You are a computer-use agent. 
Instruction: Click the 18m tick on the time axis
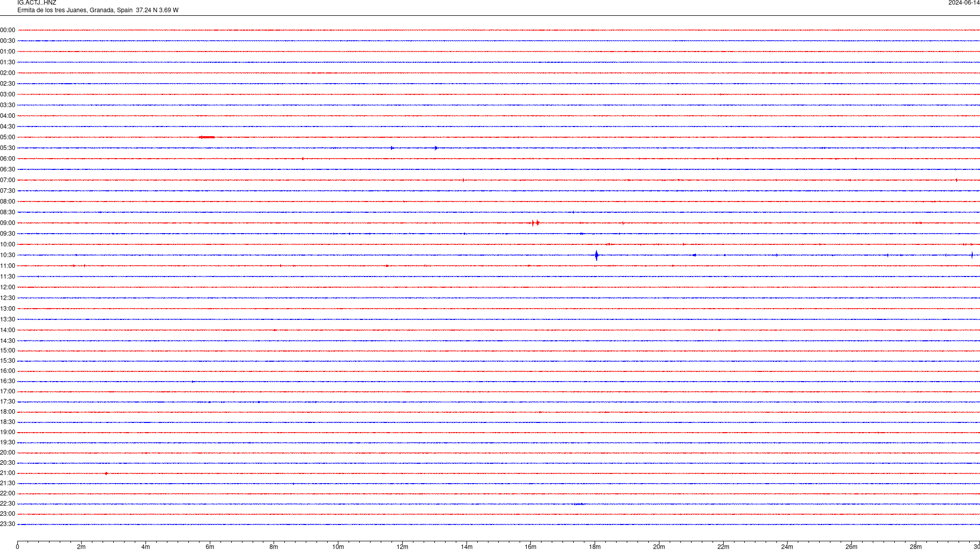(595, 547)
